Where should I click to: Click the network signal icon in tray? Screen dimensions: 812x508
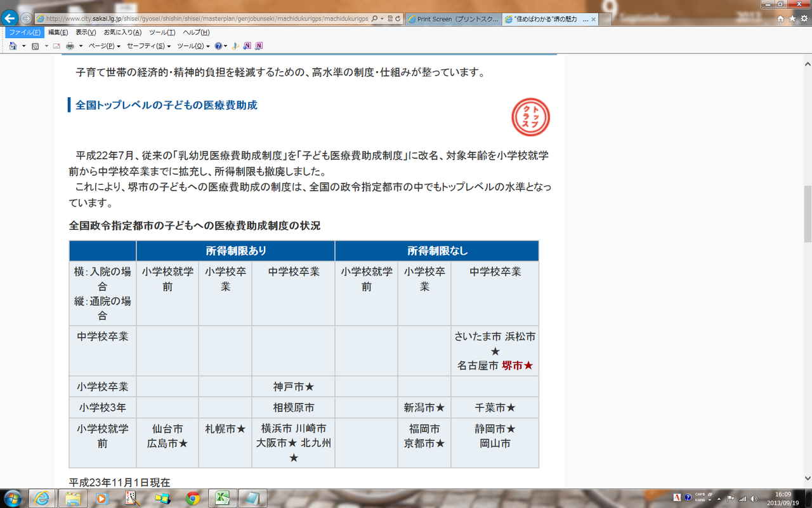coord(742,498)
